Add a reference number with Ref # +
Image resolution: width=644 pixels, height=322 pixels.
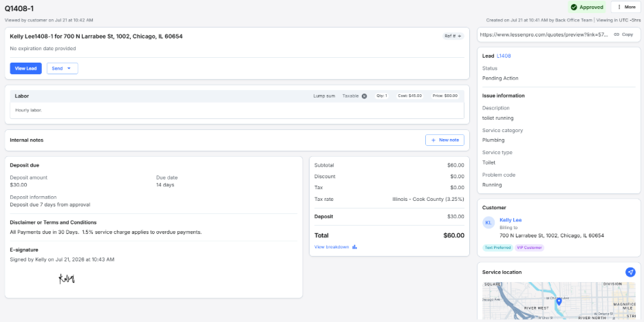(x=453, y=36)
